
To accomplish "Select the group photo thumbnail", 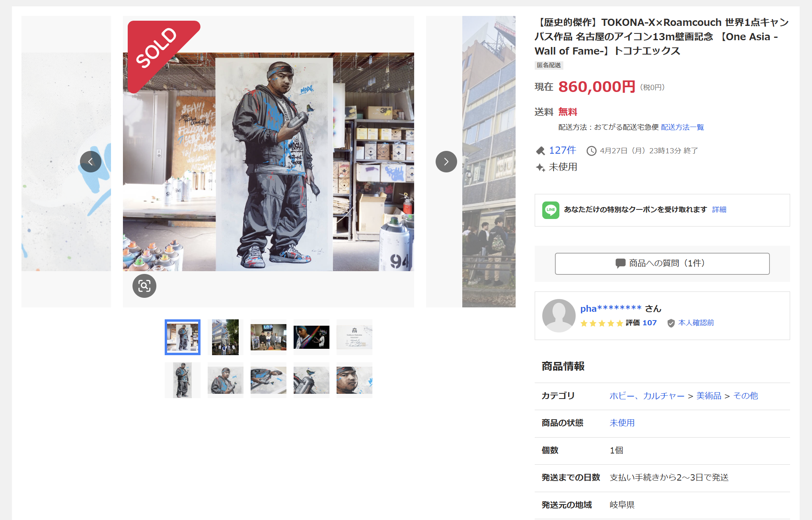I will coord(269,337).
